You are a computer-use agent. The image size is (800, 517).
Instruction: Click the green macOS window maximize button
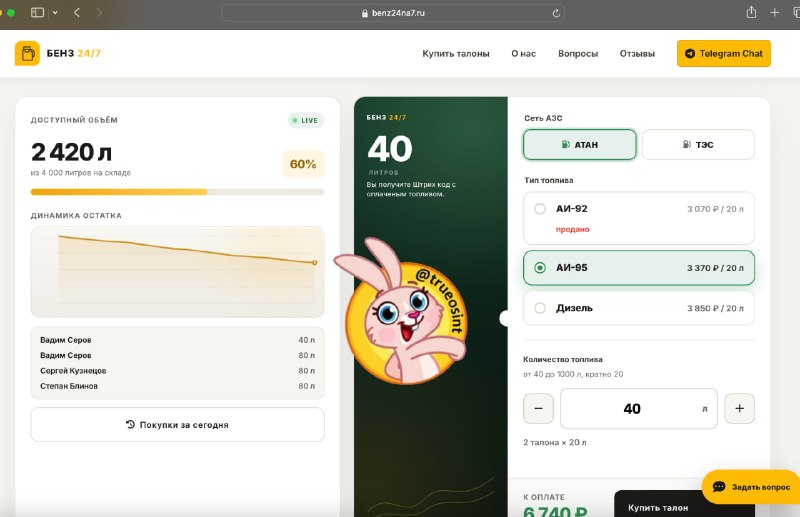[11, 13]
